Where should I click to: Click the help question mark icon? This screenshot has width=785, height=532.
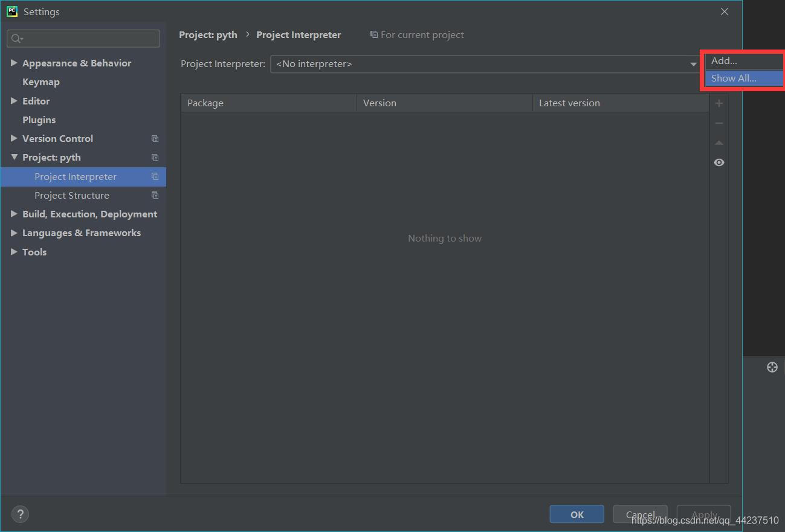pos(20,514)
